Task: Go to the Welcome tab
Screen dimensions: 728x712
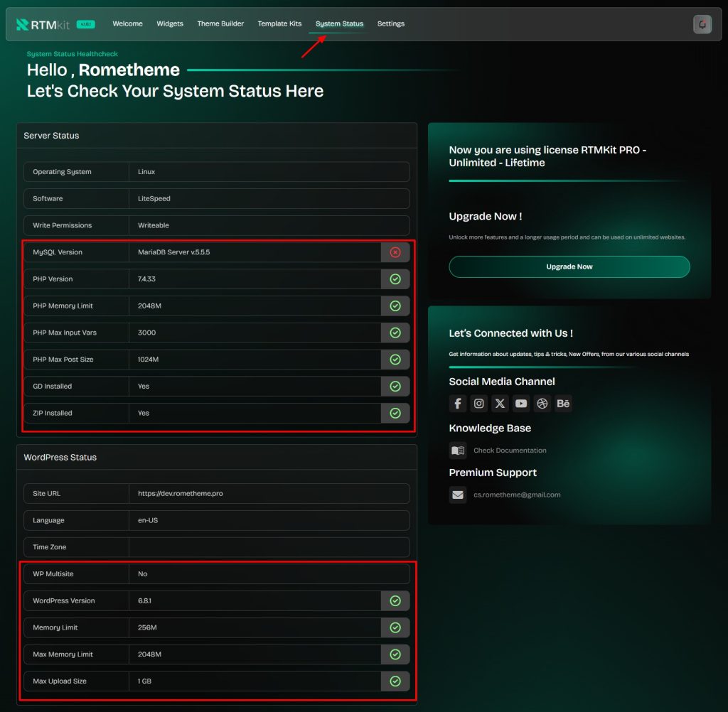Action: coord(128,23)
